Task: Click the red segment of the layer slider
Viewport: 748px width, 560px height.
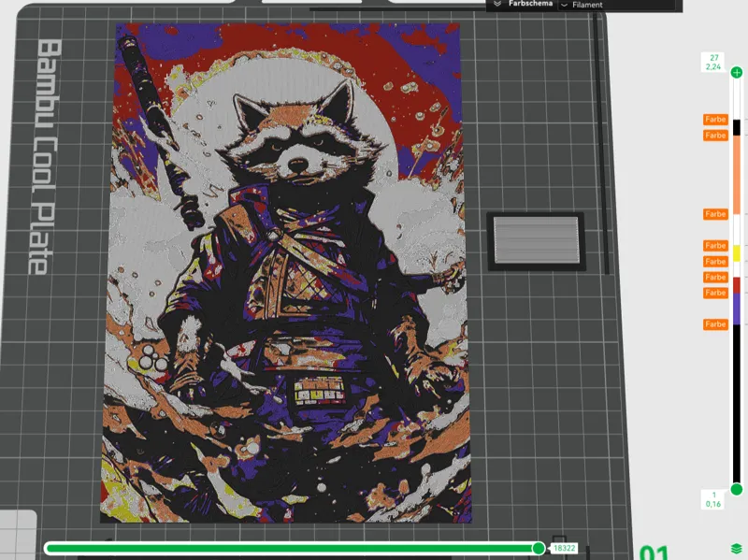Action: click(737, 285)
